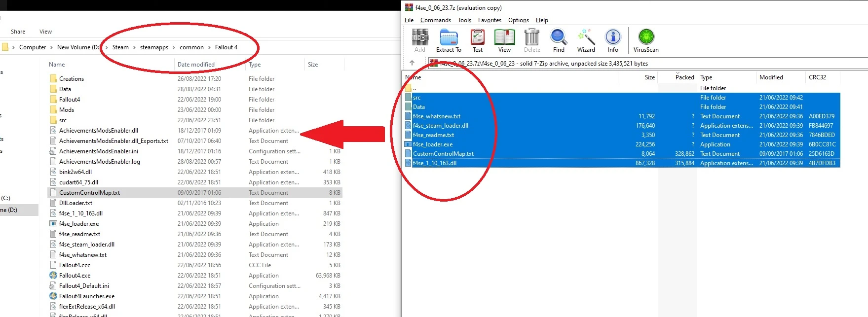Viewport: 868px width, 317px height.
Task: Open the Commands menu
Action: (436, 20)
